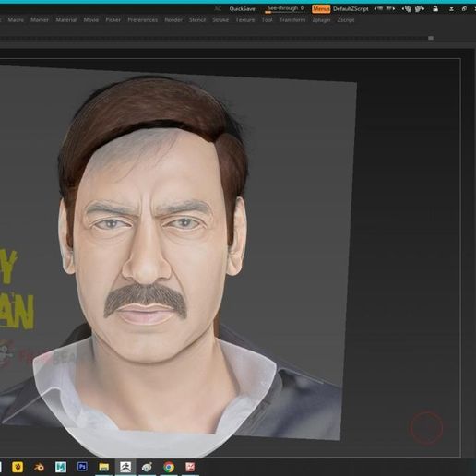Open the Marker menu
Viewport: 476px width, 476px height.
40,20
